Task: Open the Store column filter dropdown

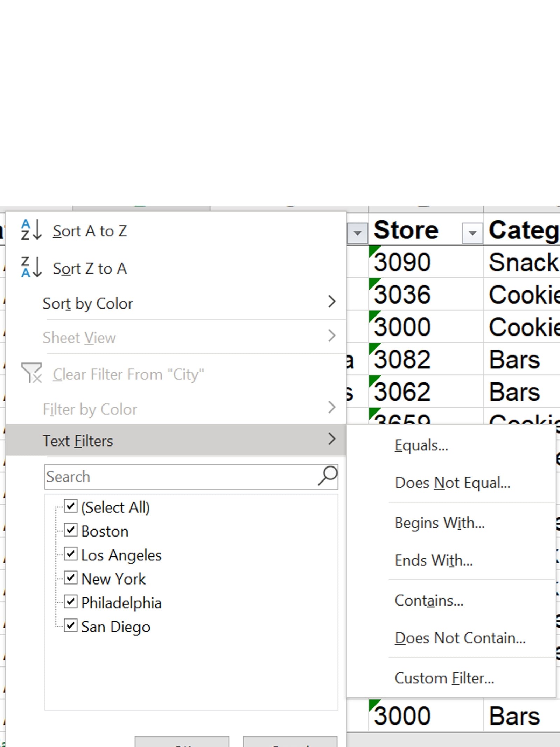Action: [x=472, y=233]
